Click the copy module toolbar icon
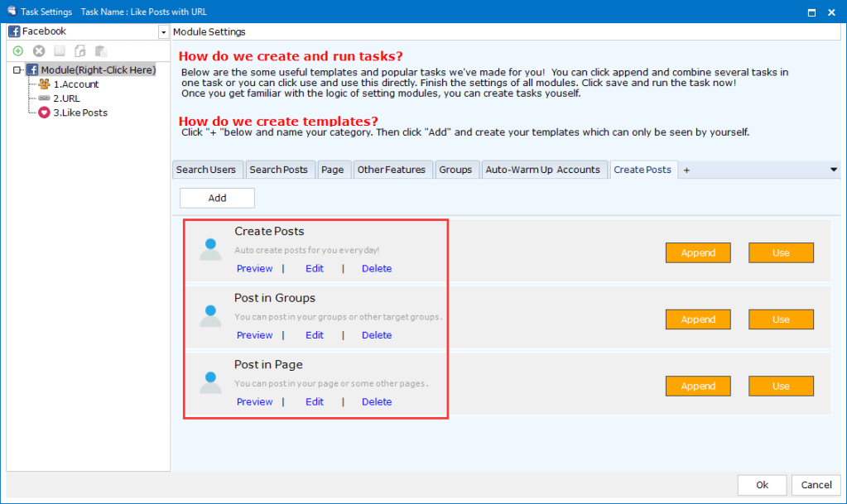Screen dimensions: 847x504 (x=80, y=51)
